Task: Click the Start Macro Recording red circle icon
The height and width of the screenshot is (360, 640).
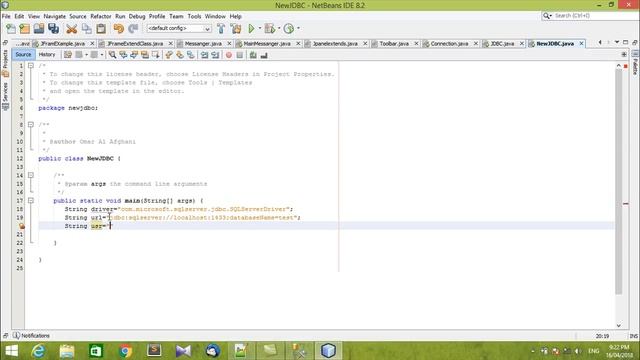Action: (x=229, y=55)
